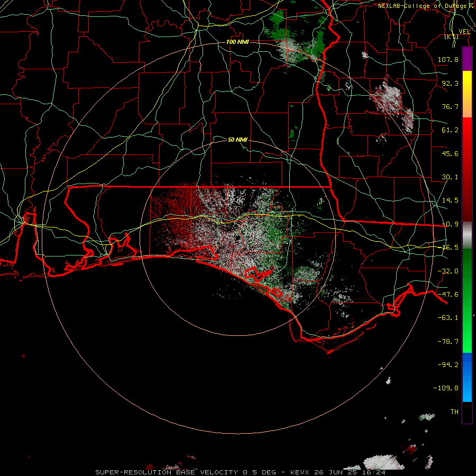The image size is (476, 476).
Task: Select the 107.8 legend value
Action: [x=448, y=59]
